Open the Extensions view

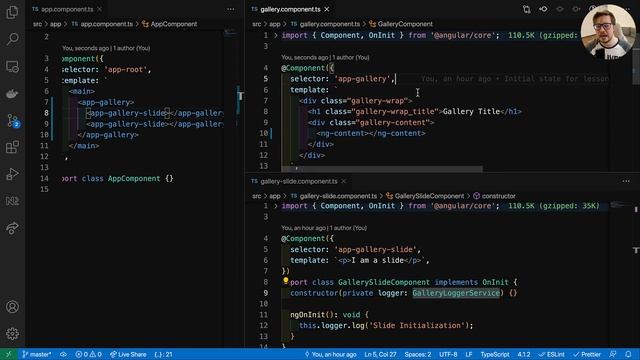12,147
